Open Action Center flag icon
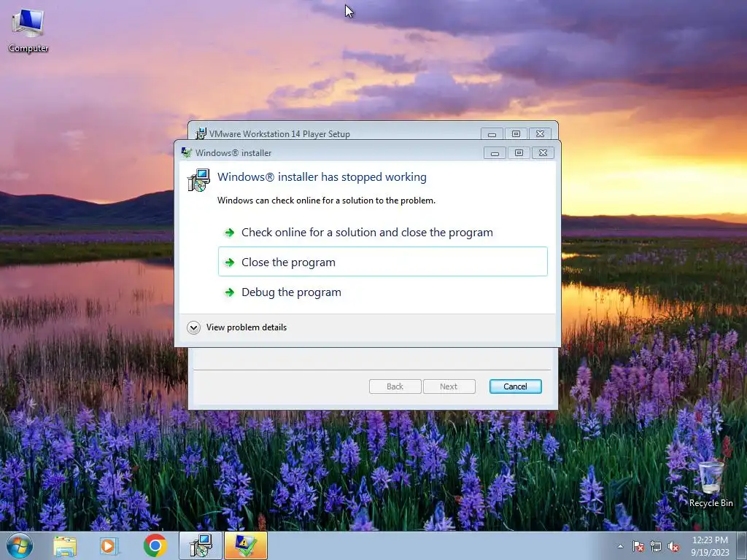The width and height of the screenshot is (747, 560). [x=638, y=546]
